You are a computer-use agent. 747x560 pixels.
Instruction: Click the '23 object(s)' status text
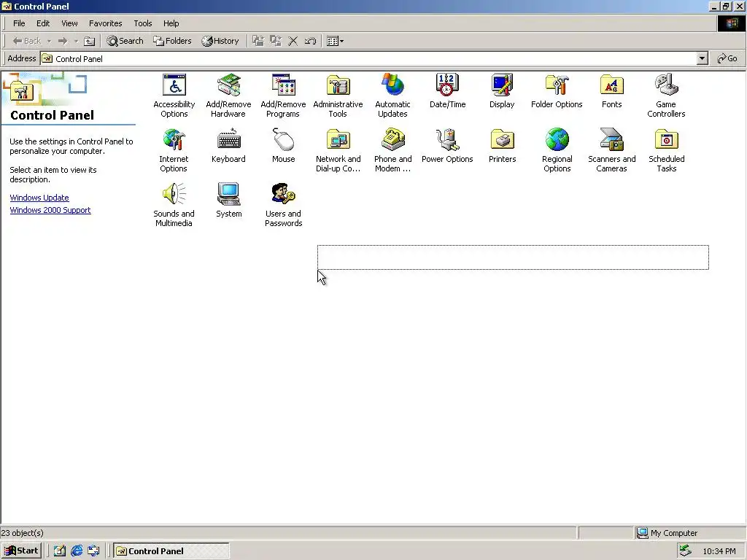(23, 533)
